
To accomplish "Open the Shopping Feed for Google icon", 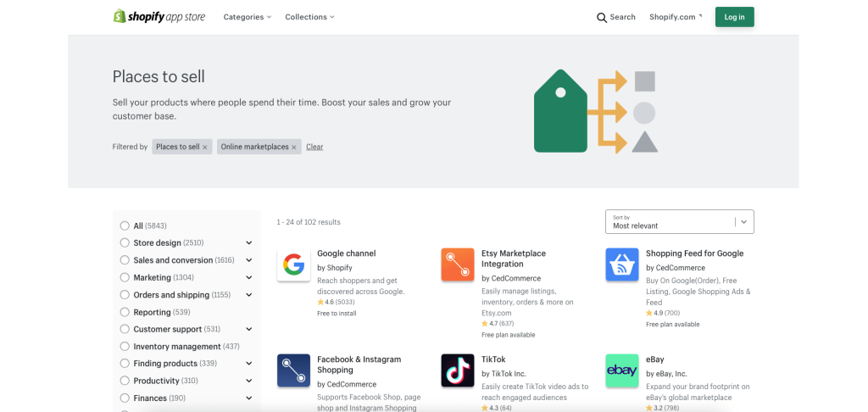I will coord(622,265).
